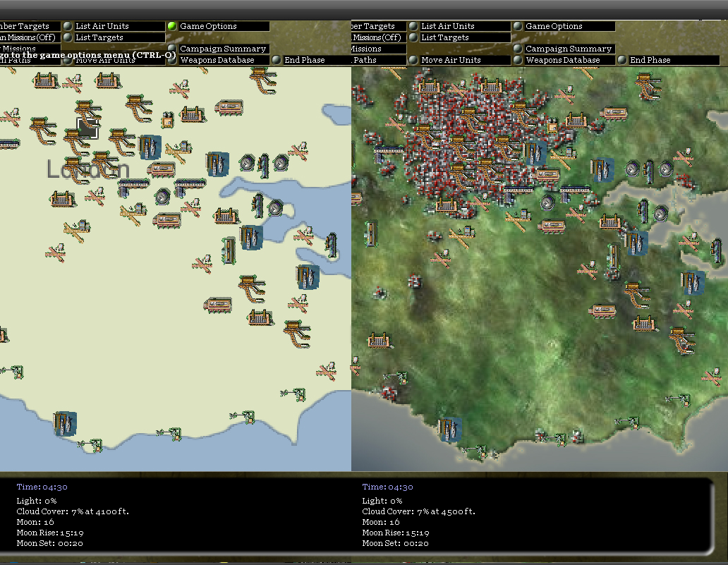
Task: Select lone airfield in pale map's lower right
Action: 327,370
